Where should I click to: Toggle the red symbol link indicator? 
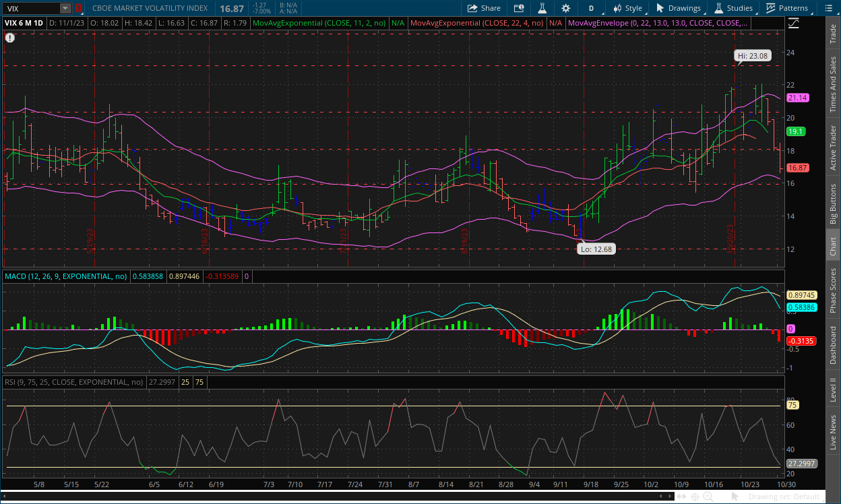(78, 9)
